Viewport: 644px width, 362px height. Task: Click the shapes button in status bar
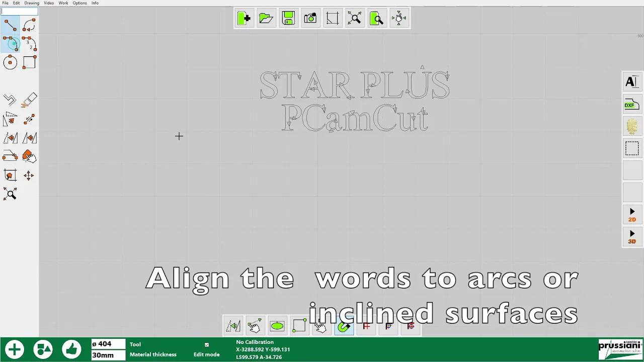coord(43,349)
